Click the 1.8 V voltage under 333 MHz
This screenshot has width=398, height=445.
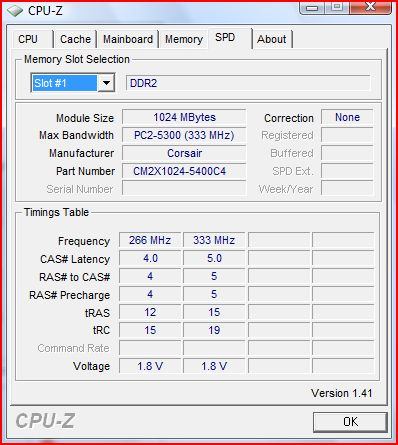(x=214, y=366)
